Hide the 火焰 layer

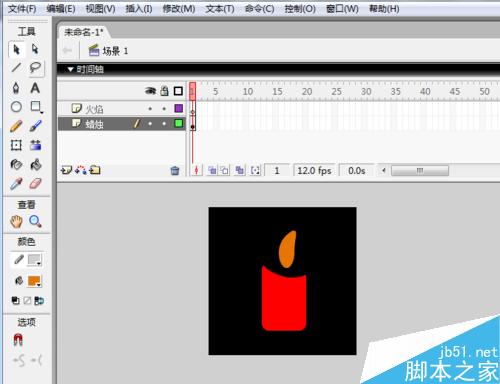tap(150, 109)
